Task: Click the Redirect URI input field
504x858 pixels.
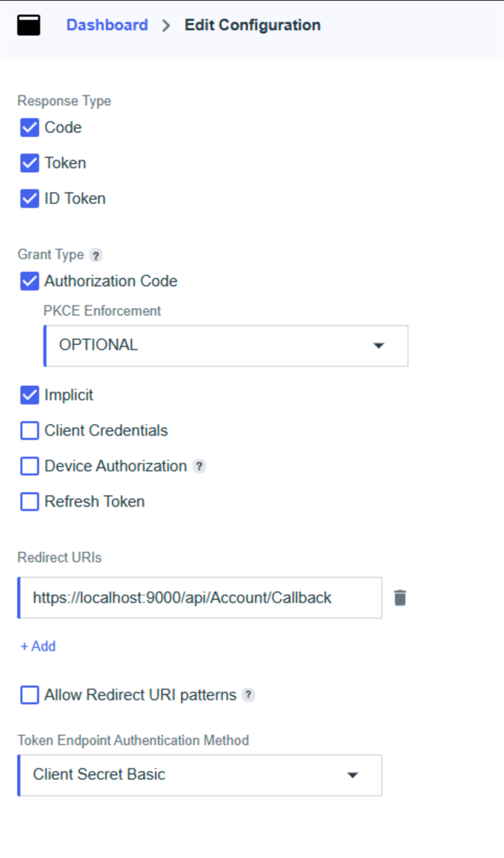Action: (200, 598)
